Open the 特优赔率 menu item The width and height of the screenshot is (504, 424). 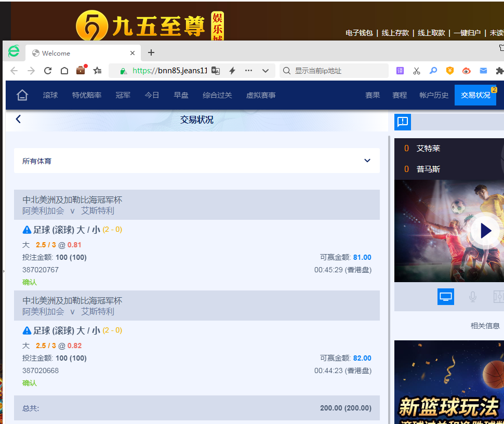pos(87,95)
